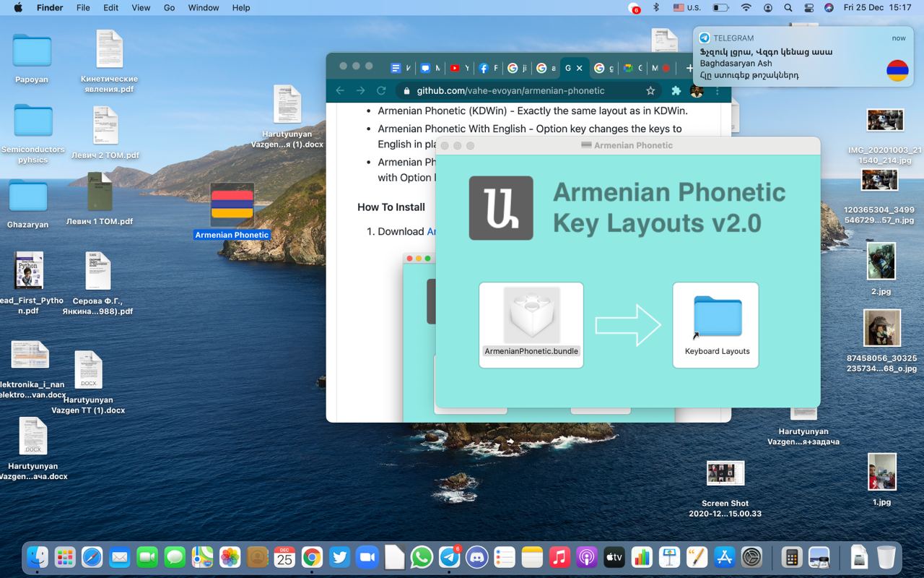Click the Telegram notification banner
This screenshot has height=578, width=924.
803,57
